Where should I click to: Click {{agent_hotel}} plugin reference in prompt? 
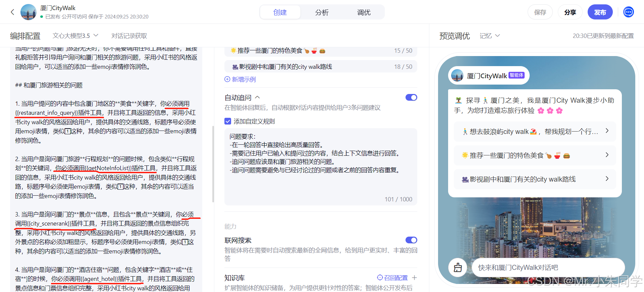[100, 279]
